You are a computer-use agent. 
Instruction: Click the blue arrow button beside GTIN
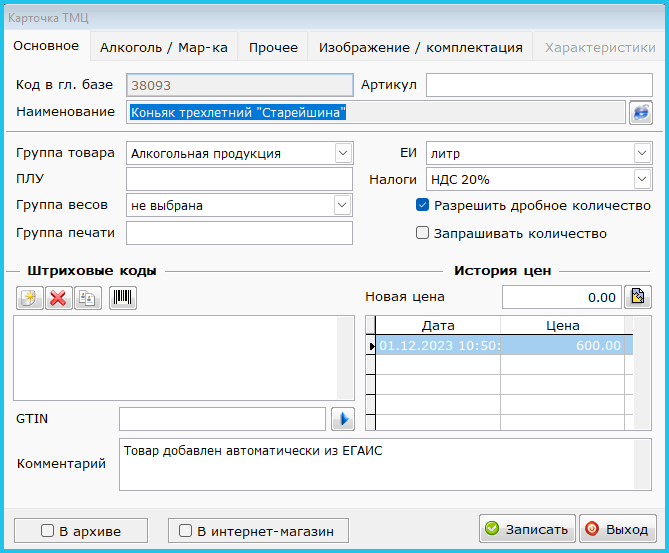pos(343,419)
